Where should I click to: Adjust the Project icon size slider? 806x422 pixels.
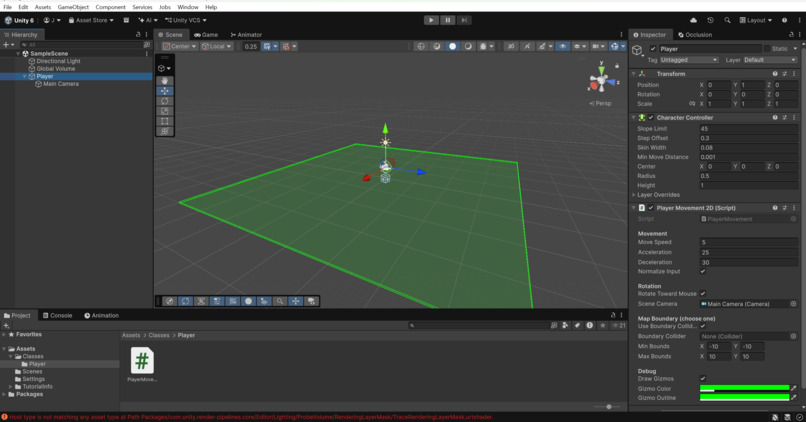(x=607, y=407)
